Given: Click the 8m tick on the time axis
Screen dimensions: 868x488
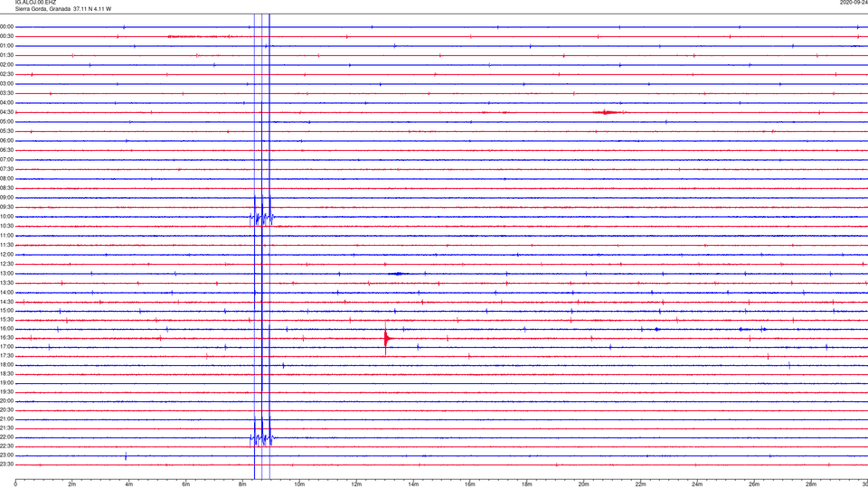Looking at the screenshot, I should [x=242, y=484].
